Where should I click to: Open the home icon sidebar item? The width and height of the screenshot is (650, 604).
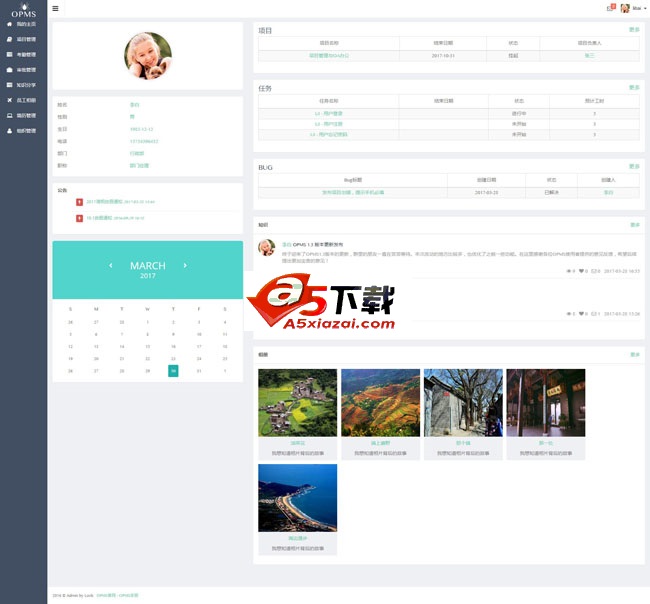coord(10,24)
